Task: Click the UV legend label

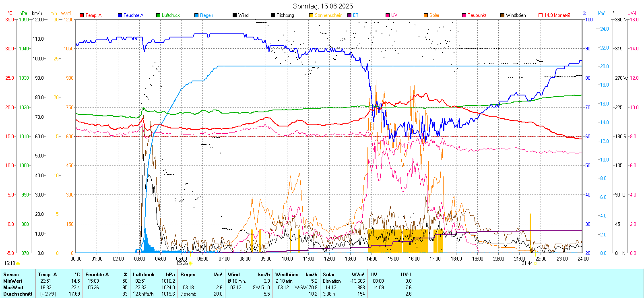Action: click(x=394, y=15)
